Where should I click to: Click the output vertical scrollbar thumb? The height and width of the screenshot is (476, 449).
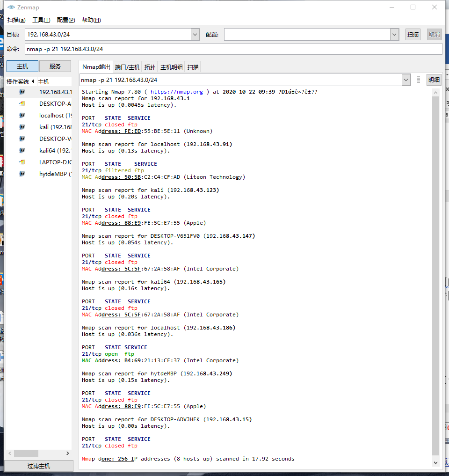(435, 276)
